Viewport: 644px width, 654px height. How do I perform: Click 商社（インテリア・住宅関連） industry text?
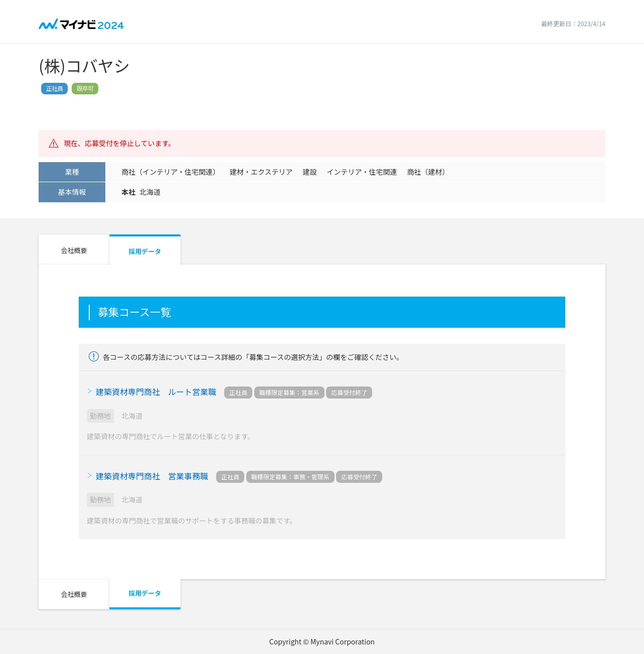click(x=170, y=172)
